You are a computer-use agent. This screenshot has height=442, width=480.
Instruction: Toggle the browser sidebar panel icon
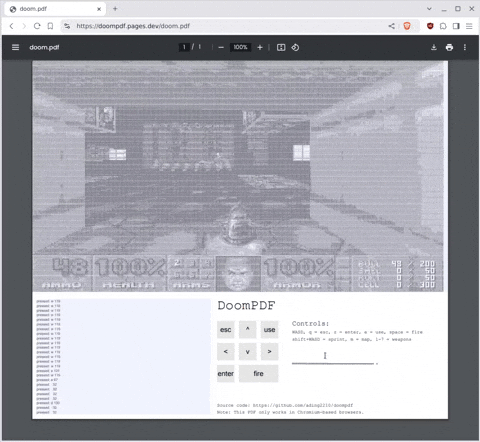456,26
